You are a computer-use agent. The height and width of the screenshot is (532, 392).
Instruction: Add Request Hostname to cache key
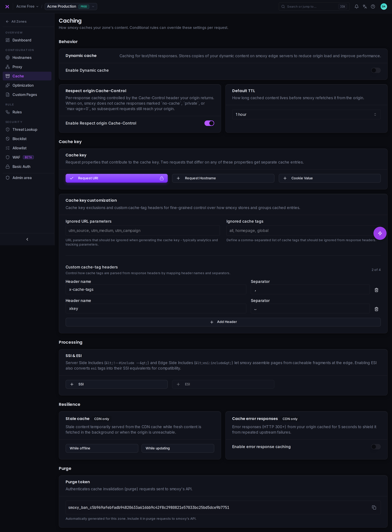tap(223, 178)
